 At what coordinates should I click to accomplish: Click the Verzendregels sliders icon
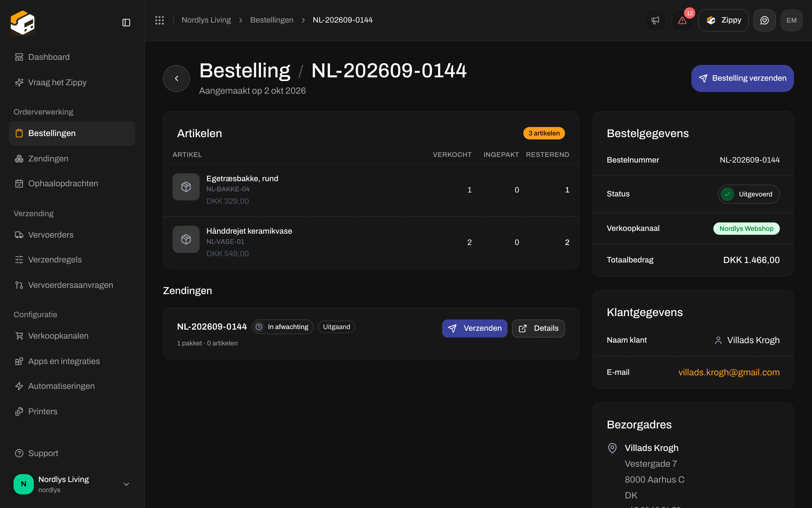19,260
